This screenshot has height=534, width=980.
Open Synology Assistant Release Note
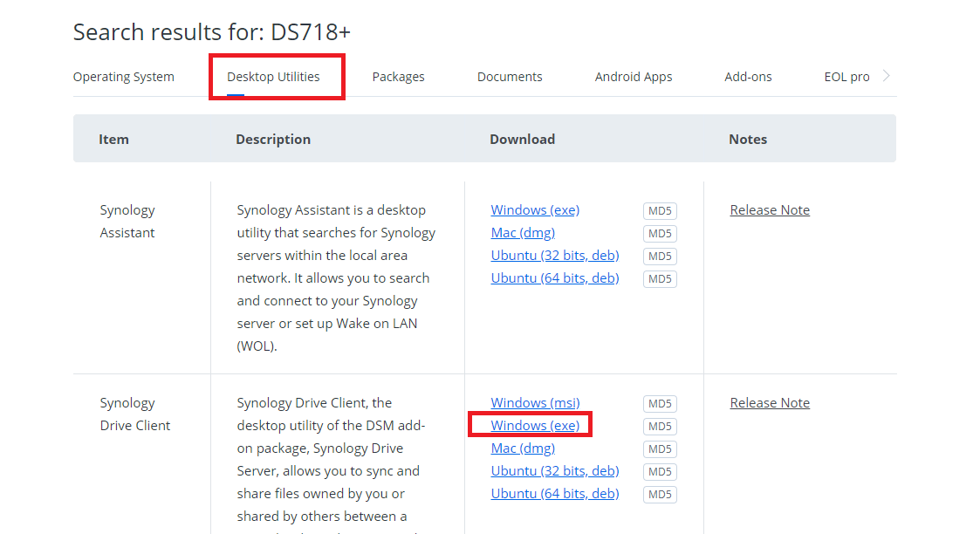pyautogui.click(x=770, y=210)
